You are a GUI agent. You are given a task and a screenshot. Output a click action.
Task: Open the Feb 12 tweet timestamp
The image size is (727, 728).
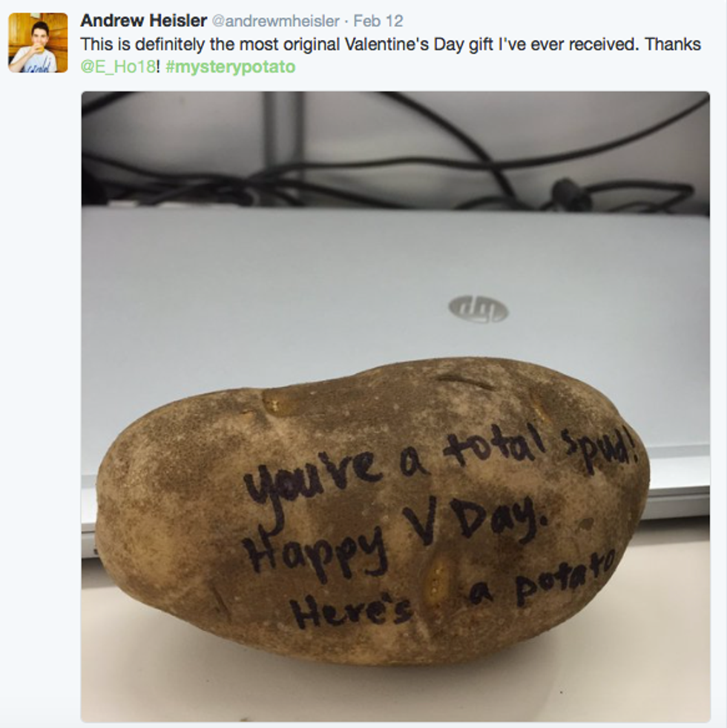378,21
